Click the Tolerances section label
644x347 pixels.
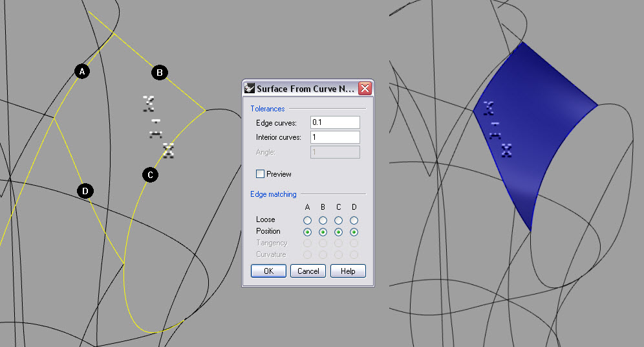click(268, 109)
